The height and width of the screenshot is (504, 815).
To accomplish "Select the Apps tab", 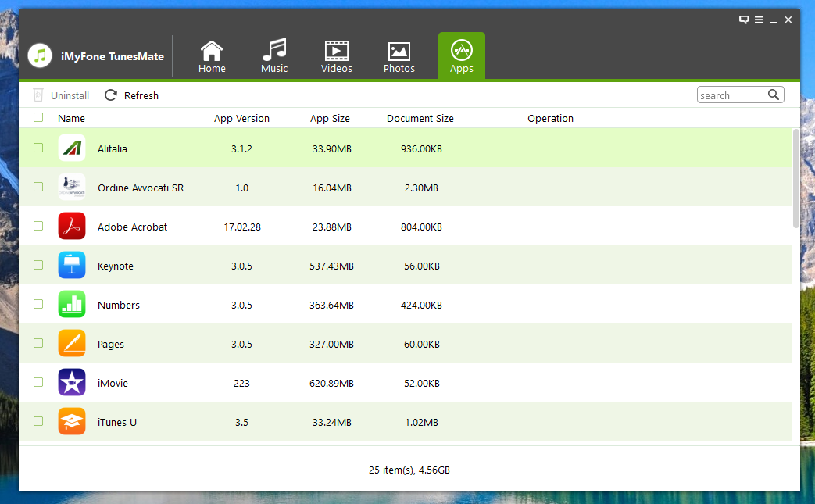I will (x=462, y=55).
